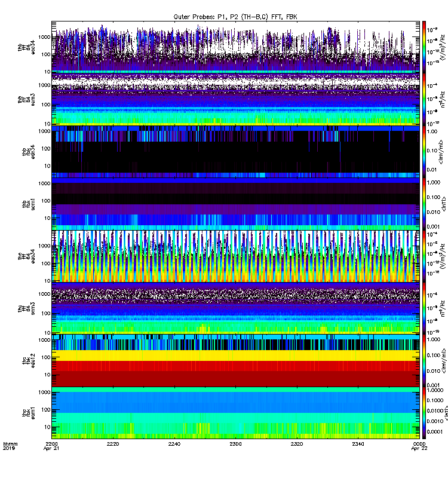The image size is (448, 478).
Task: Select the 'thc fbk scm1' panel label
Action: (29, 413)
